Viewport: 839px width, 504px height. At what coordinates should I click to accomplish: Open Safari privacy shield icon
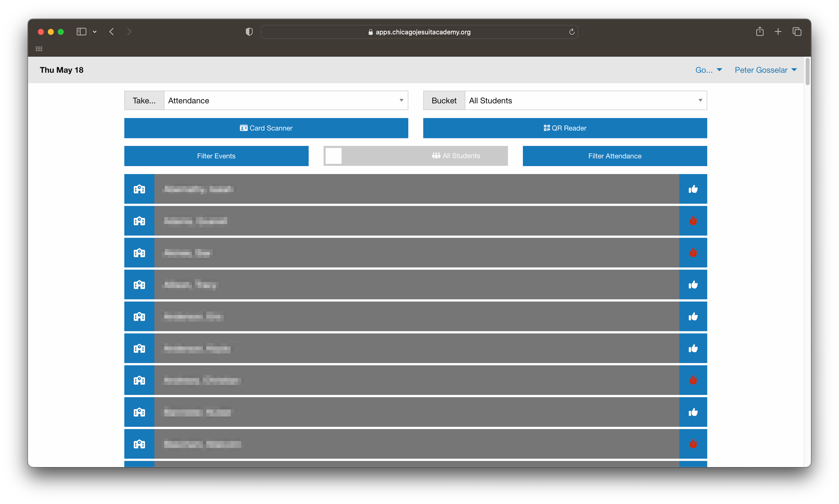click(249, 32)
